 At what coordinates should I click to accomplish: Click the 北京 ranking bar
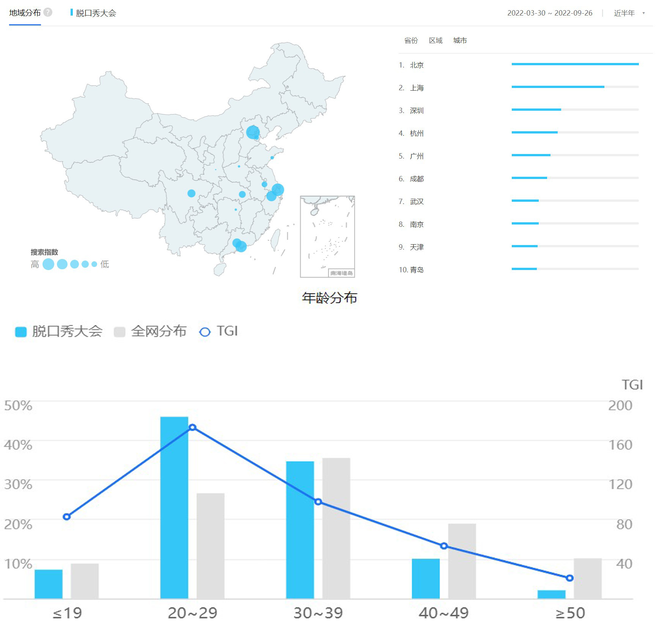(x=575, y=64)
